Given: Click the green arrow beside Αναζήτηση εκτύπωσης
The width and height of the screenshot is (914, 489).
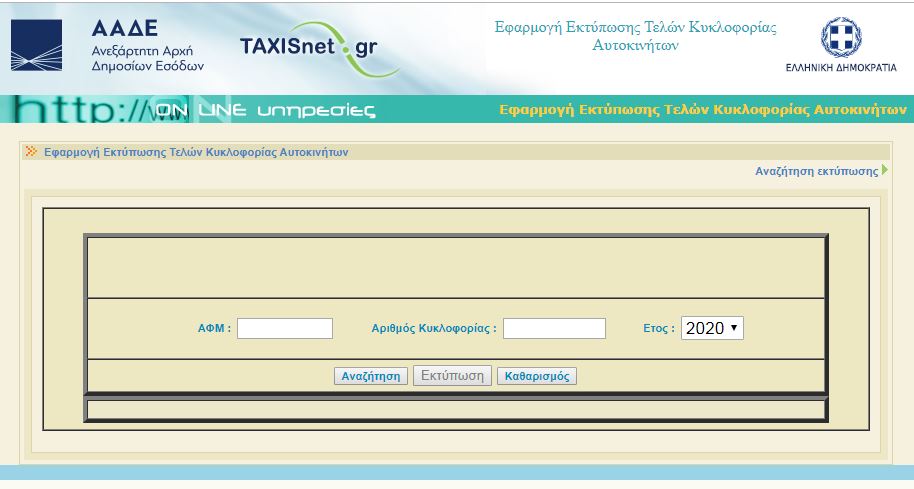Looking at the screenshot, I should [x=885, y=171].
